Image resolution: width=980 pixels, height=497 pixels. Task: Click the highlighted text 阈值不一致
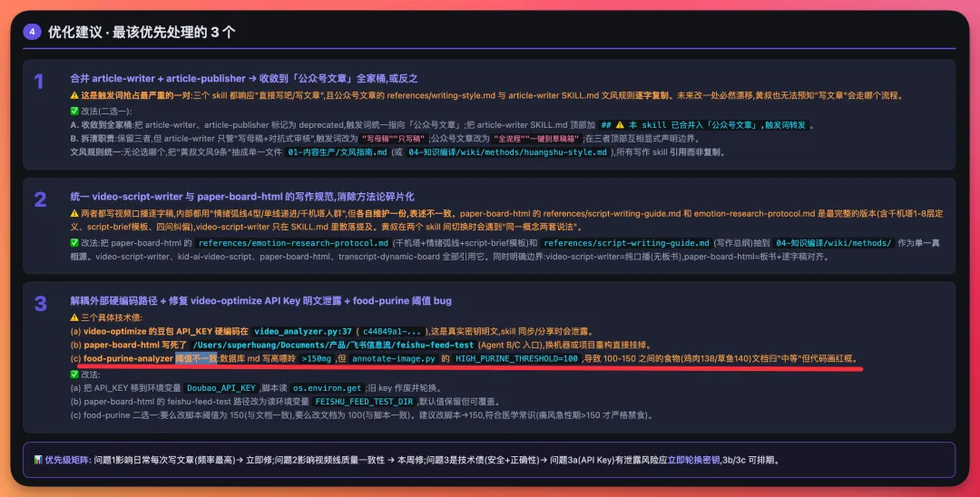tap(196, 358)
